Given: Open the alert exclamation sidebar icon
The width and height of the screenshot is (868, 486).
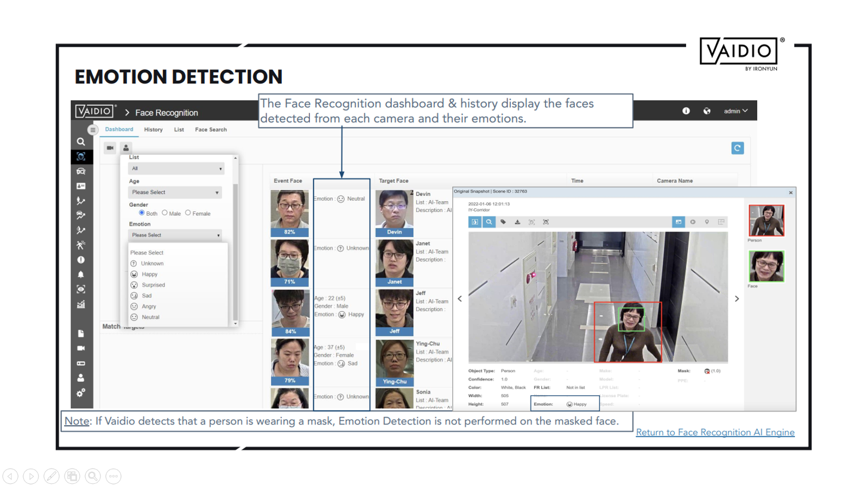Looking at the screenshot, I should click(81, 260).
